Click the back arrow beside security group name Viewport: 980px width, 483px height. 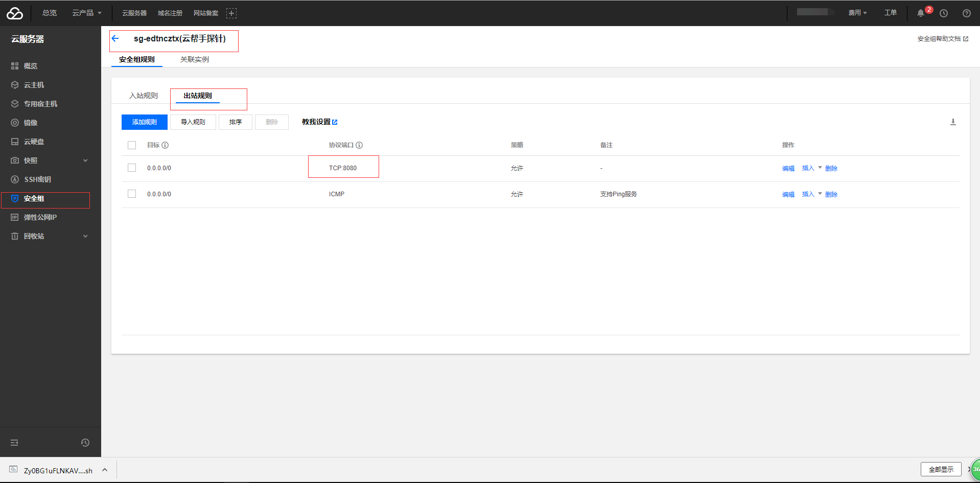(115, 38)
